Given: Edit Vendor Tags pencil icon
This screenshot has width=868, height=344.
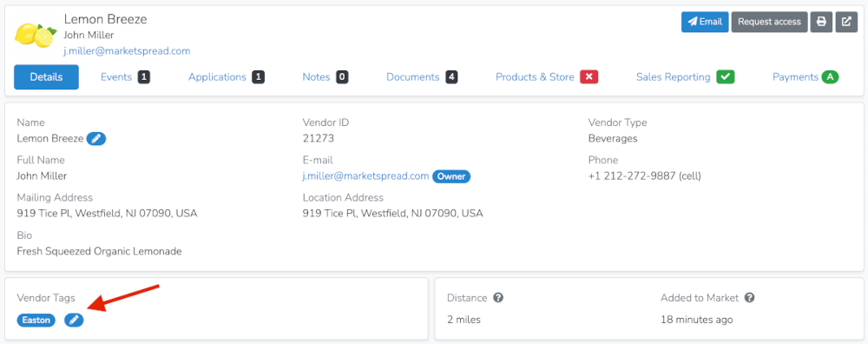Looking at the screenshot, I should coord(74,320).
